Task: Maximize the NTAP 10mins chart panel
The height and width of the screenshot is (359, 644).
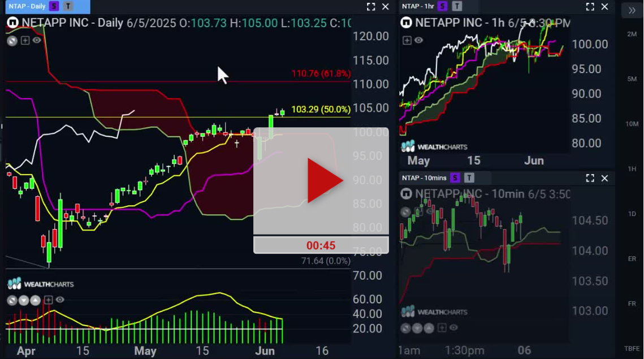Action: [x=590, y=178]
